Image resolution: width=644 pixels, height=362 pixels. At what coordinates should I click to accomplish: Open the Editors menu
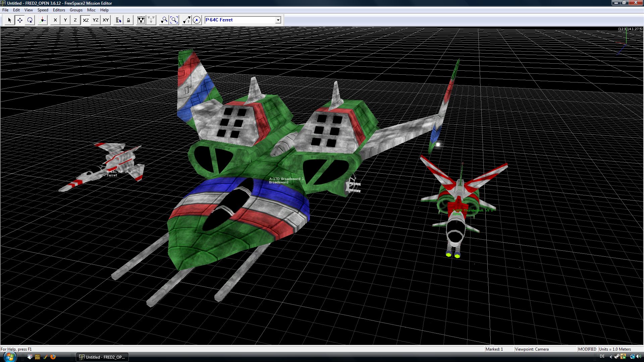pyautogui.click(x=59, y=10)
